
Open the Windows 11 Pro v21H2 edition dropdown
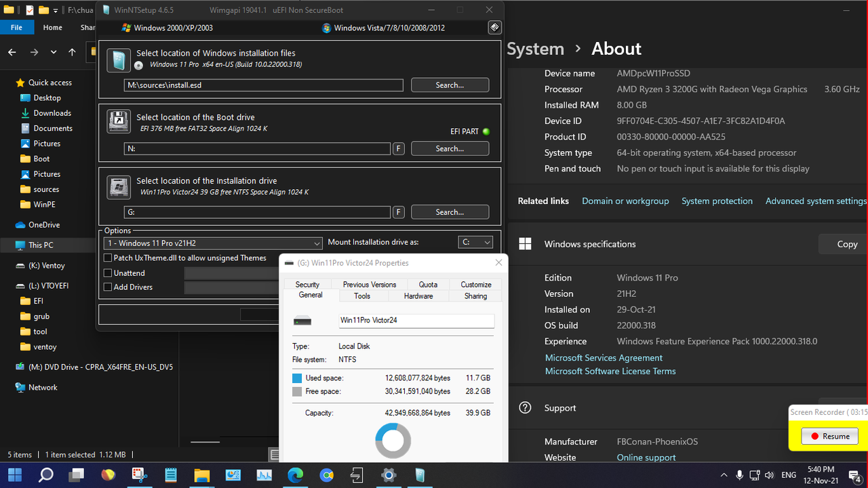coord(214,243)
